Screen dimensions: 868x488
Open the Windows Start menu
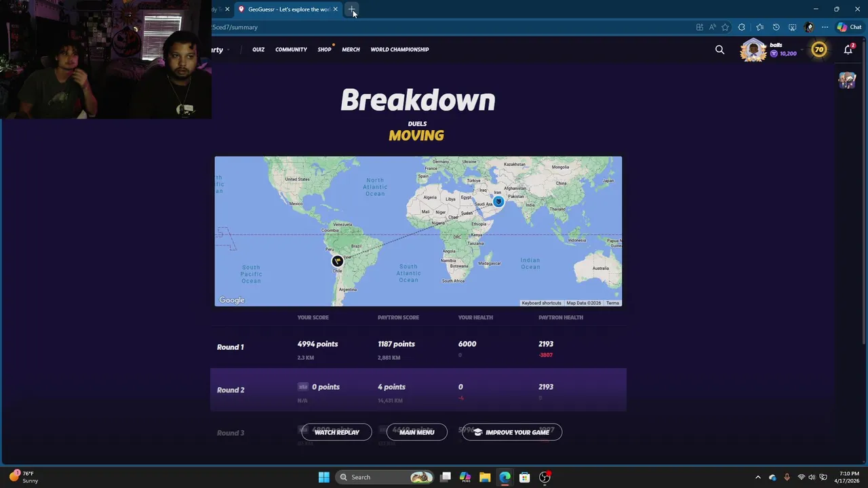[x=323, y=477]
